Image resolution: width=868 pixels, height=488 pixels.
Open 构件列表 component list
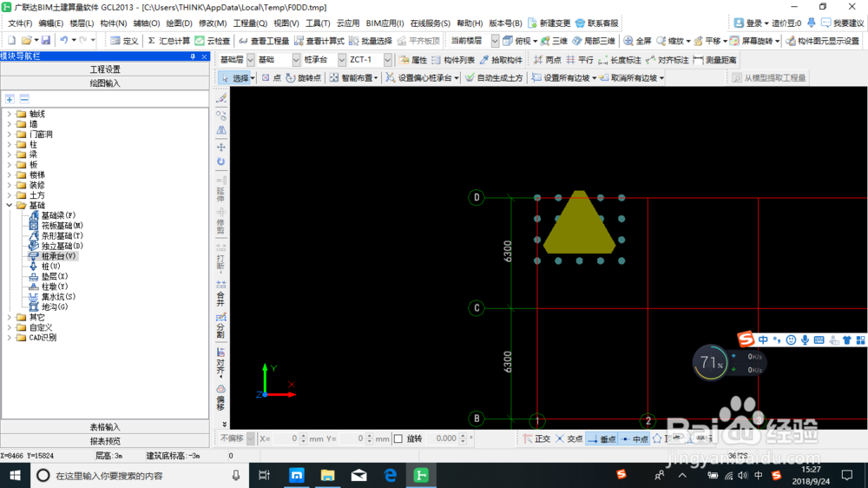pyautogui.click(x=453, y=60)
